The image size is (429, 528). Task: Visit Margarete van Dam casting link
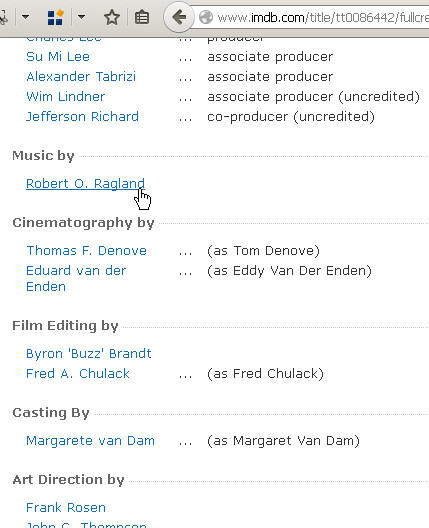click(90, 440)
